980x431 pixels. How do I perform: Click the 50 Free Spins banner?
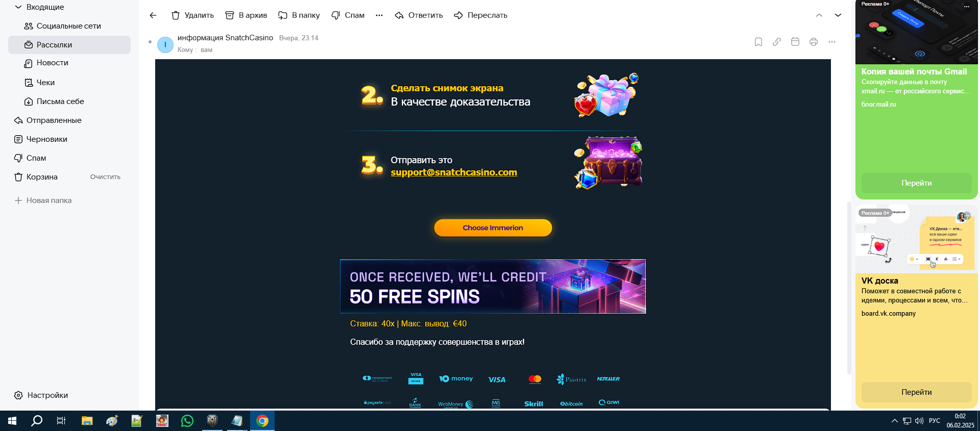pyautogui.click(x=493, y=286)
